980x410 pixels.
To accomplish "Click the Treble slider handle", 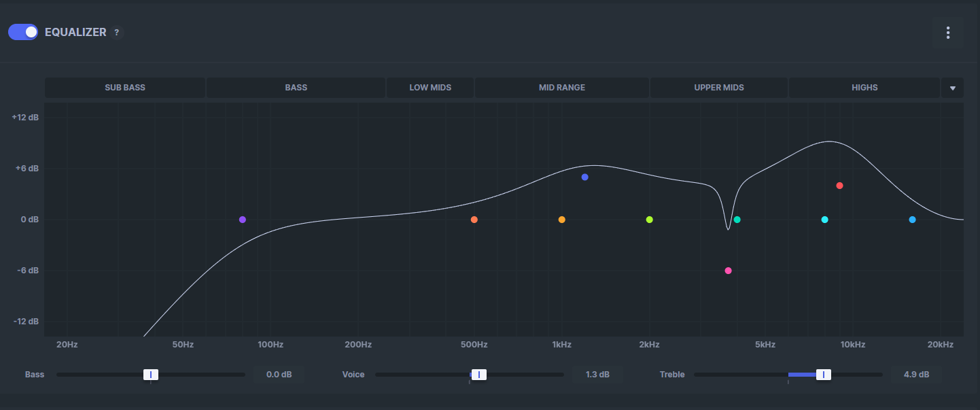I will (x=824, y=375).
